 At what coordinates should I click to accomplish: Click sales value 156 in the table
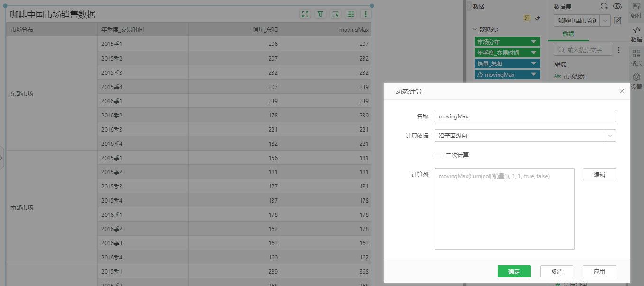point(273,158)
